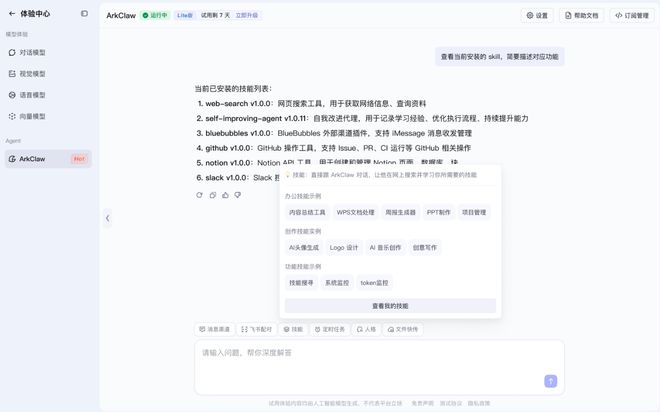Copy the assistant reply
The height and width of the screenshot is (412, 660).
[x=213, y=195]
